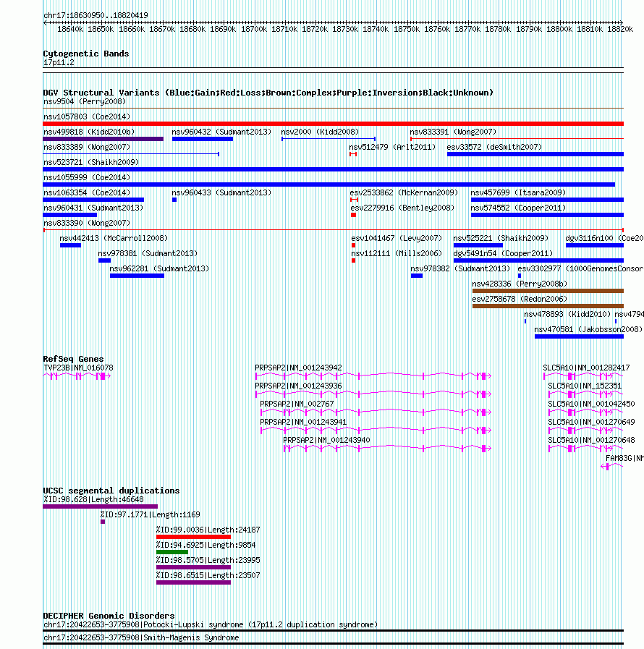Click the esv1041467 (Levy2007) variant label
Screen dimensions: 644x649
point(397,239)
